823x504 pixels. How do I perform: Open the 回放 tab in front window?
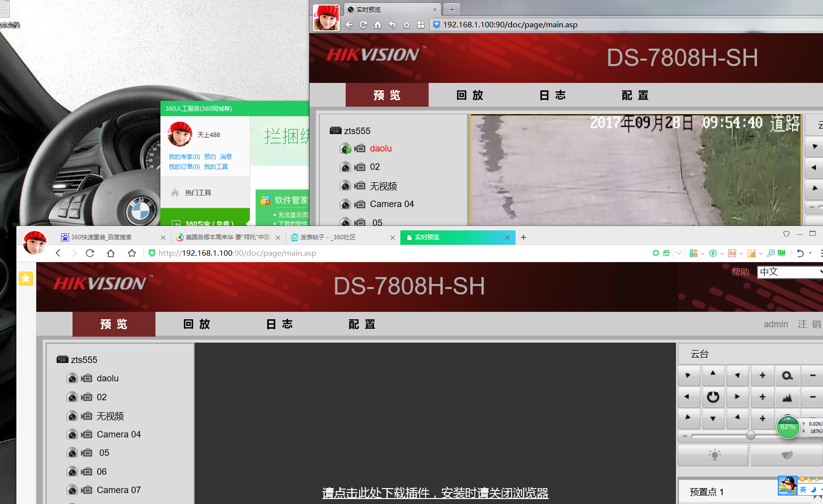pyautogui.click(x=197, y=324)
